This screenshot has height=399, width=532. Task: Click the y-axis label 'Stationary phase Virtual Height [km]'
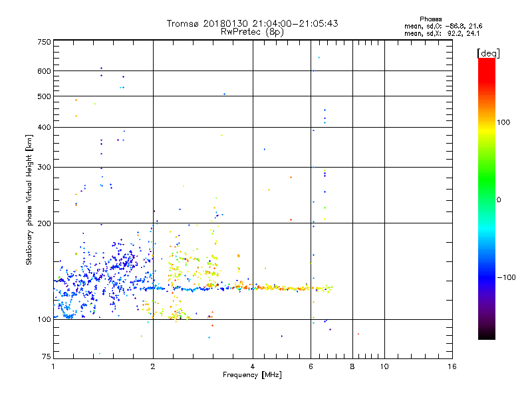[x=29, y=199]
